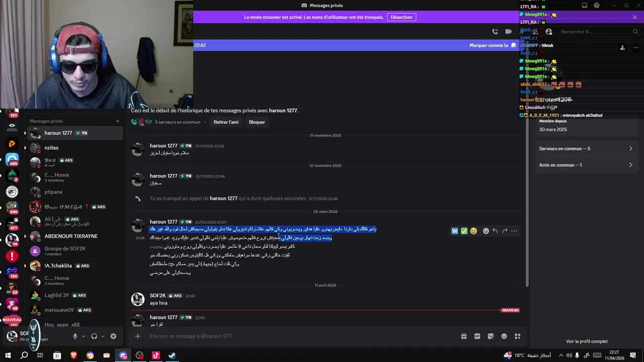Search in the Rechercher field
644x362 pixels.
click(599, 31)
